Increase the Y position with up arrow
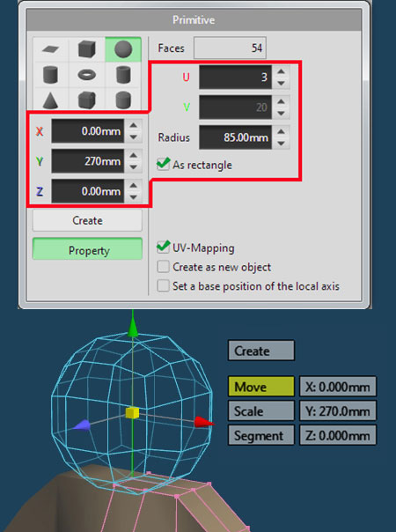Screen dimensions: 396x532 click(x=134, y=155)
